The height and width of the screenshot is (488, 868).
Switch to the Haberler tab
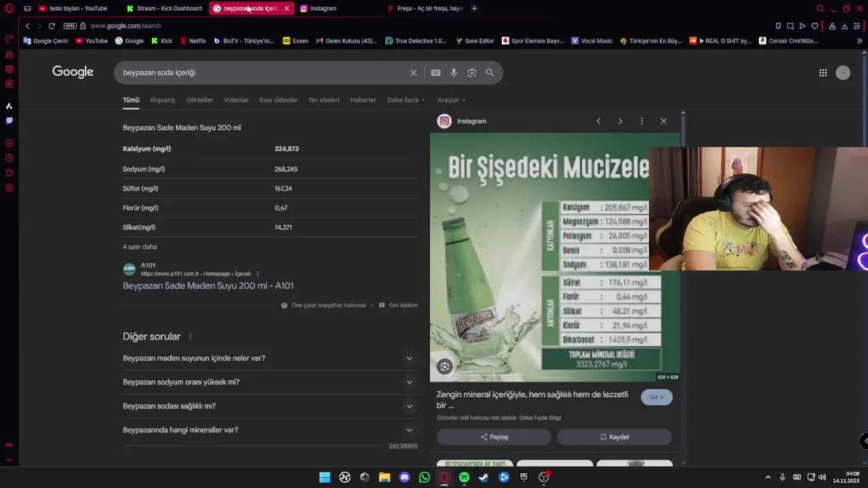tap(363, 100)
